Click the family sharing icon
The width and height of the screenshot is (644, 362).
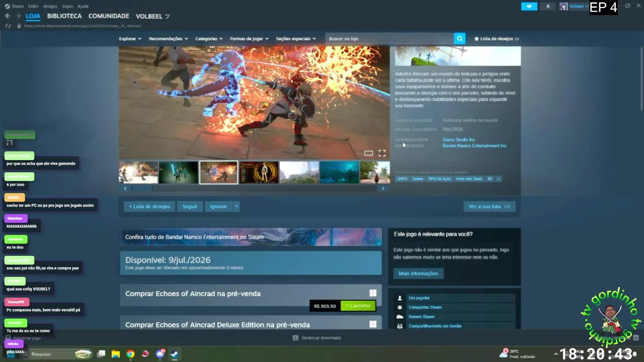pos(400,326)
